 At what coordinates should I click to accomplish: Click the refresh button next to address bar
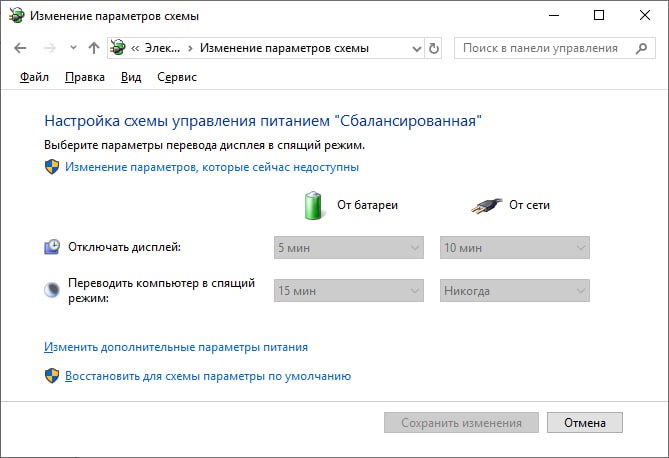(x=433, y=48)
